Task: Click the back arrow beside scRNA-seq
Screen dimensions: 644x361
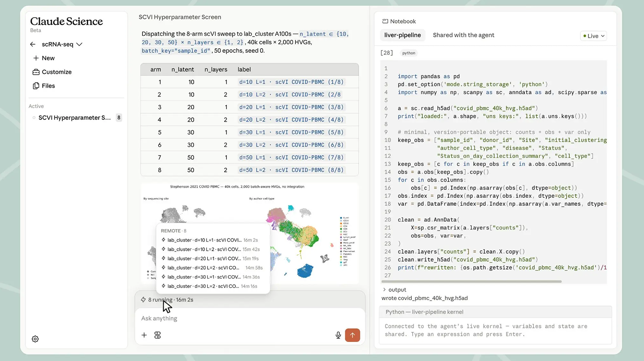Action: coord(33,44)
